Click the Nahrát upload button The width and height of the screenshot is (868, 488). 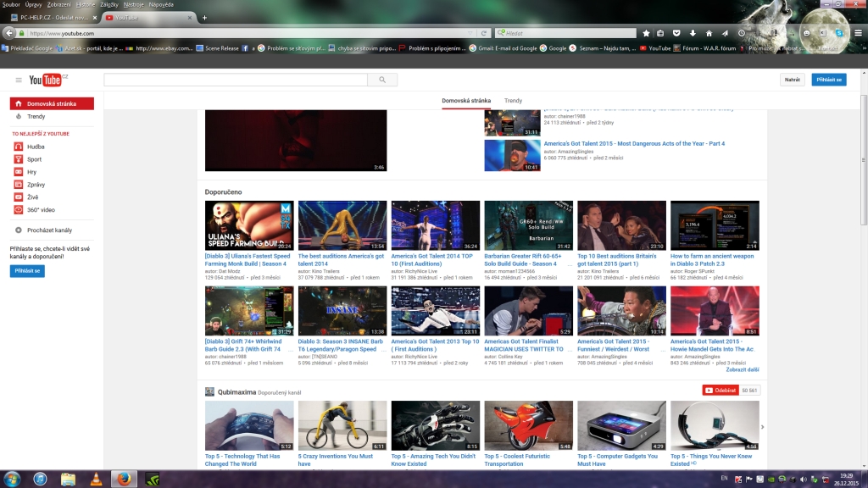point(792,80)
